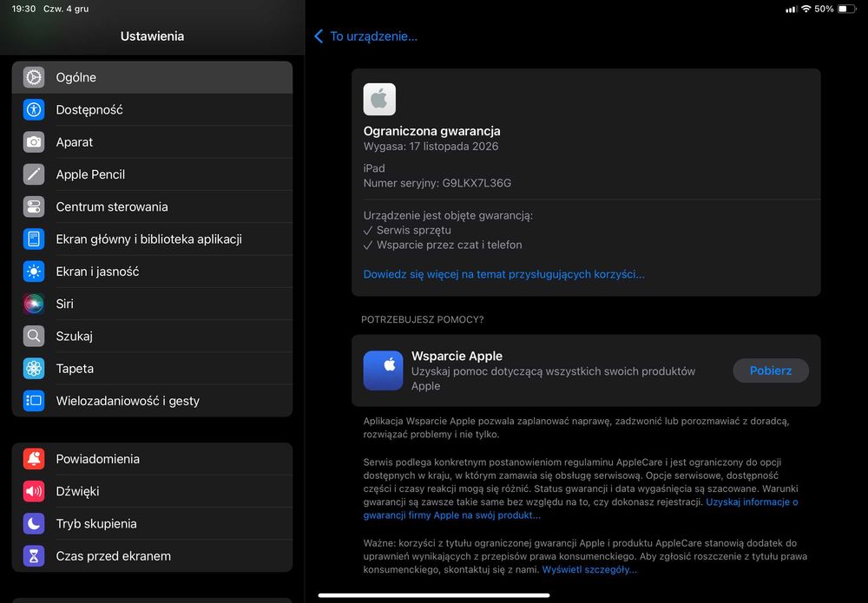
Task: Tap the Tapeta flower icon
Action: coord(34,369)
